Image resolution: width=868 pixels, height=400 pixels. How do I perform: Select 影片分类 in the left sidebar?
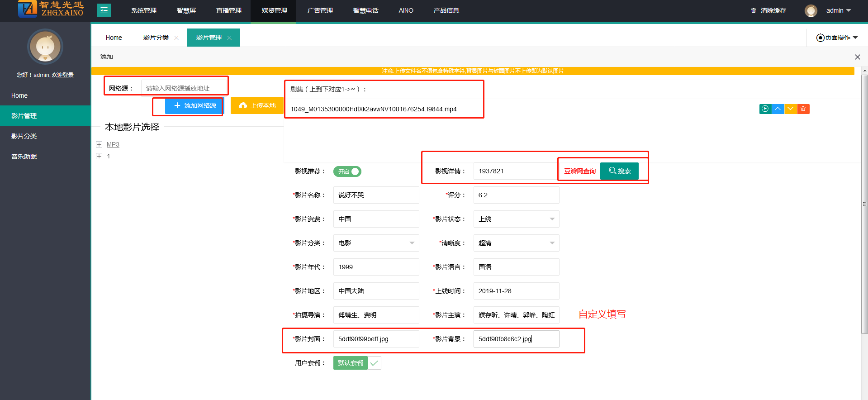point(24,136)
